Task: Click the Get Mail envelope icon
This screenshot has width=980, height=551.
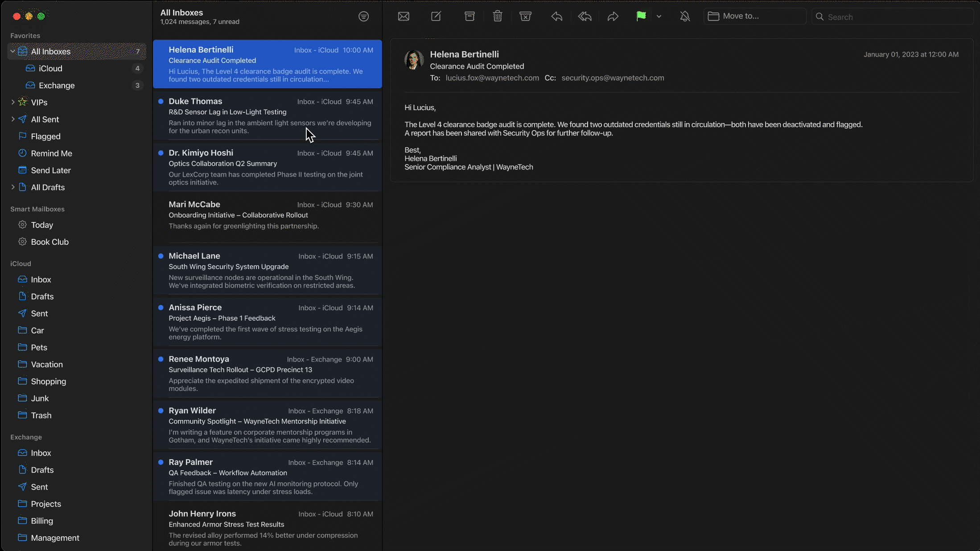Action: 404,16
